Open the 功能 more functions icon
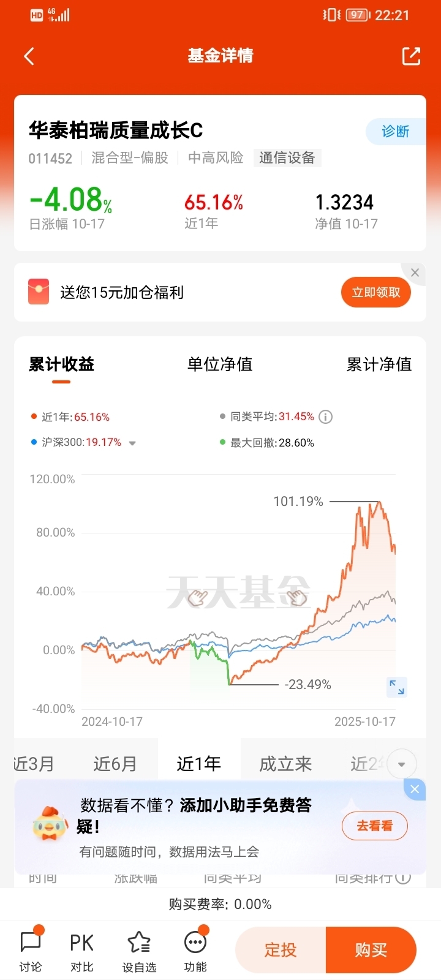Image resolution: width=441 pixels, height=980 pixels. pos(195,952)
